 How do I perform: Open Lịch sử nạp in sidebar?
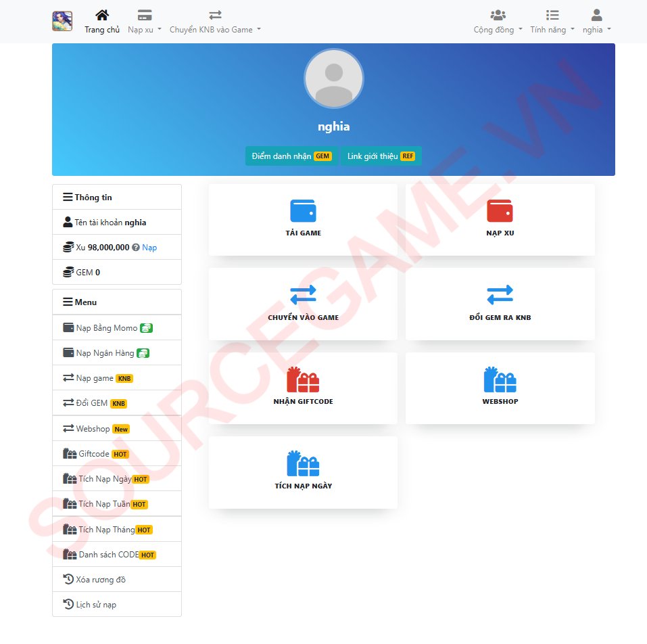(x=96, y=604)
